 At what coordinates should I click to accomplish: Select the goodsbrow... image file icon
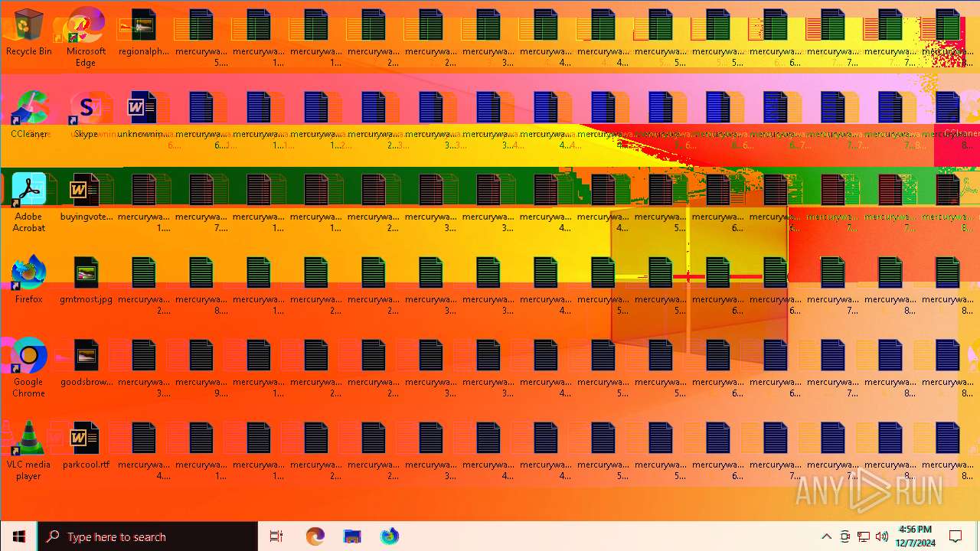[x=86, y=363]
